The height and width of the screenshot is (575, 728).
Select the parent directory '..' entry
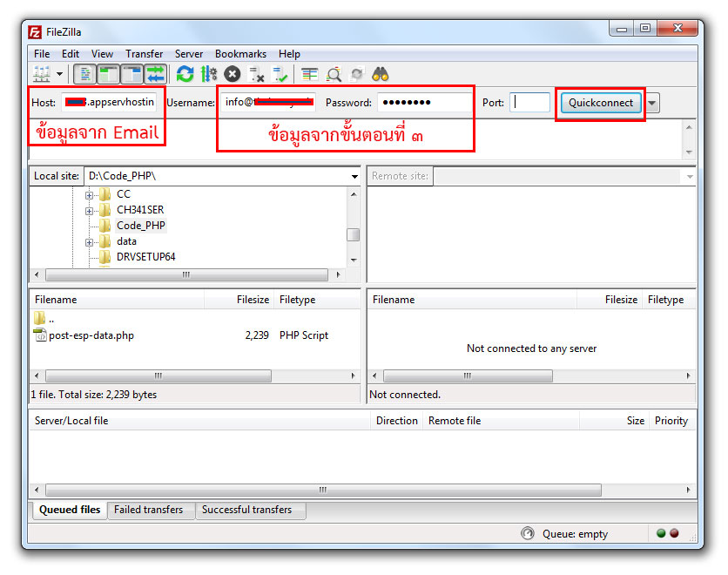pyautogui.click(x=44, y=319)
